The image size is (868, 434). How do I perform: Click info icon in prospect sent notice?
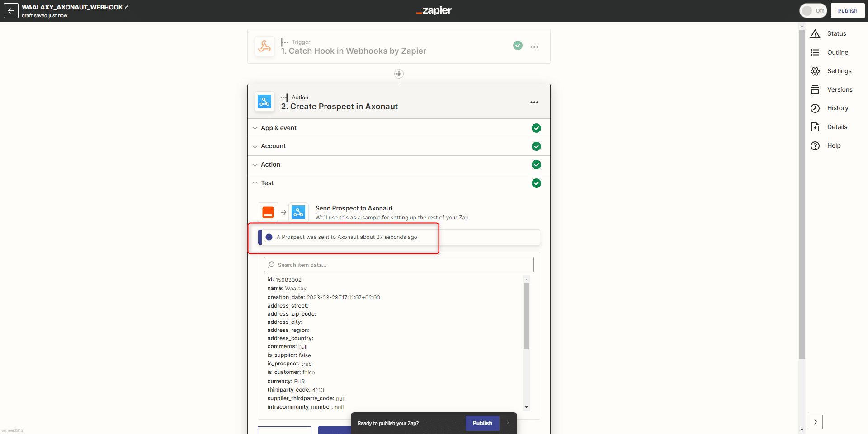(269, 237)
